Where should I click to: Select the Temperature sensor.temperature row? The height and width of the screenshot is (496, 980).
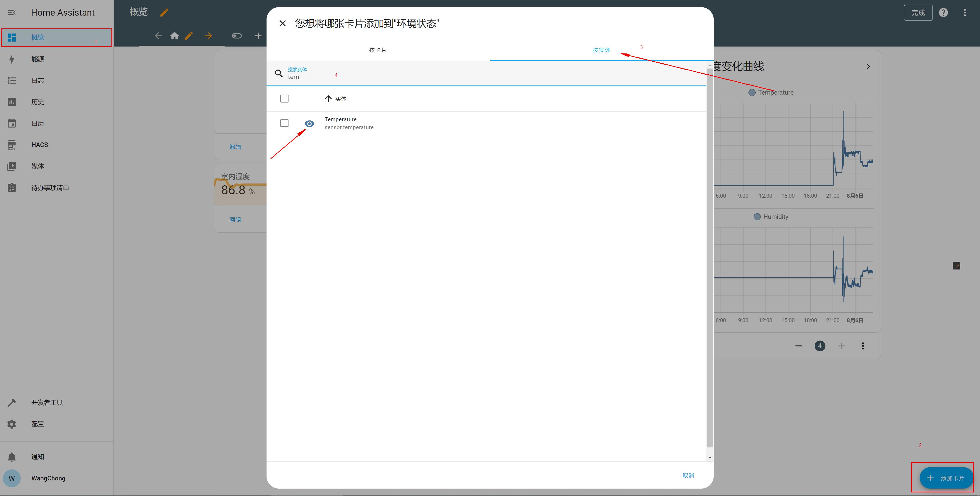point(486,123)
